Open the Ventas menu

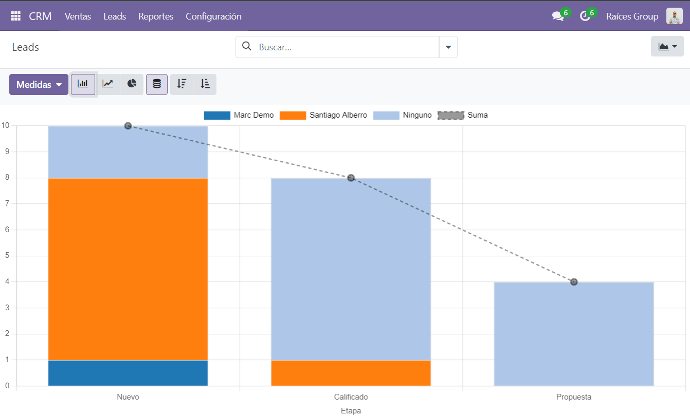pos(77,17)
